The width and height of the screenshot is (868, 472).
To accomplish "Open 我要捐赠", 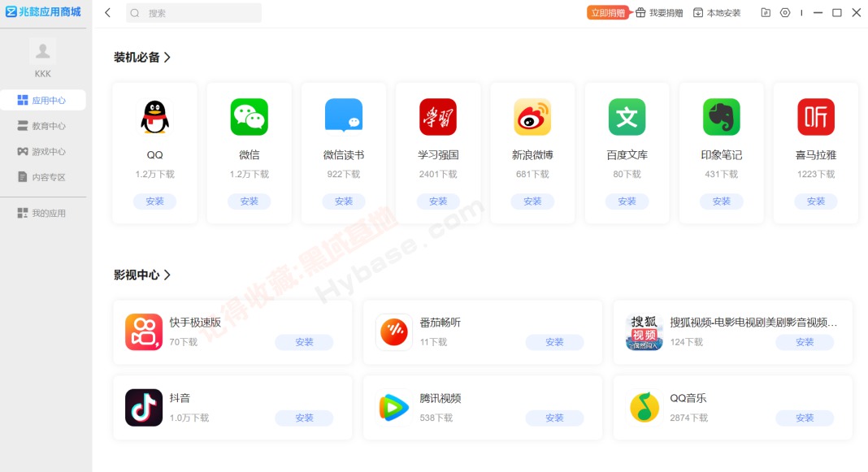I will click(659, 13).
